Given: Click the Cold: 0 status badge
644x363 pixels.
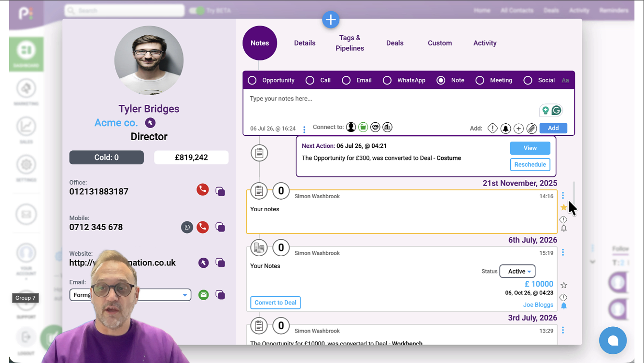Looking at the screenshot, I should (107, 157).
